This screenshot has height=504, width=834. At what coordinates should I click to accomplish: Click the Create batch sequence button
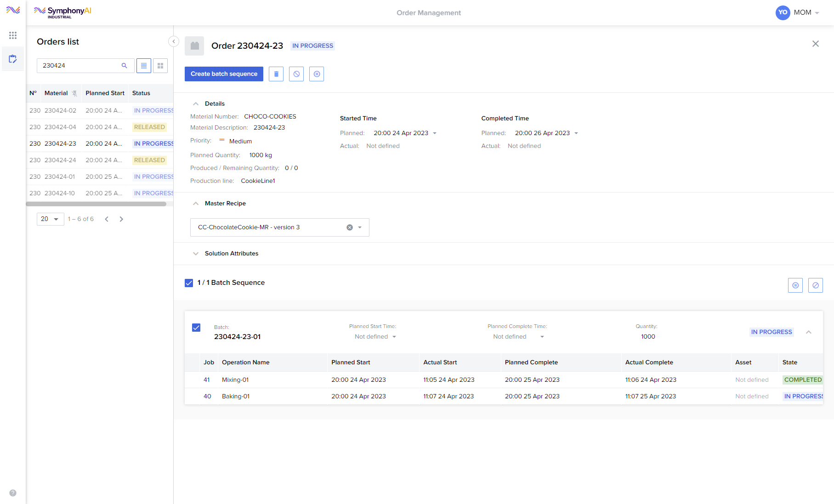pos(224,74)
